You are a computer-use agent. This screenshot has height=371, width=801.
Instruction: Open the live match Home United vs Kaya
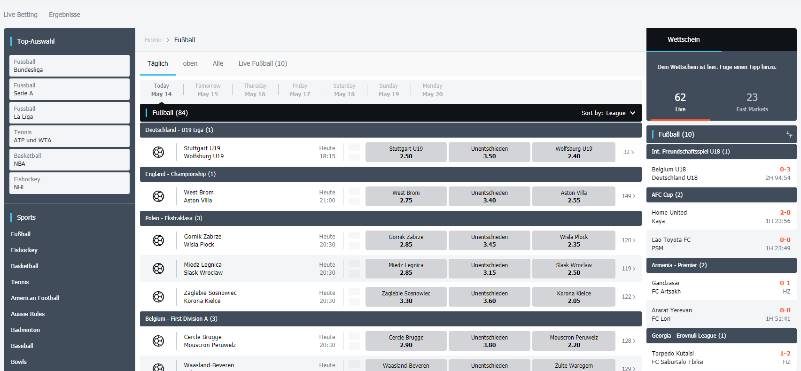(721, 217)
